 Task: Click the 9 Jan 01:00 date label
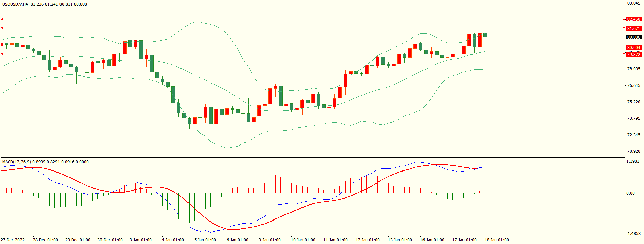(x=270, y=240)
